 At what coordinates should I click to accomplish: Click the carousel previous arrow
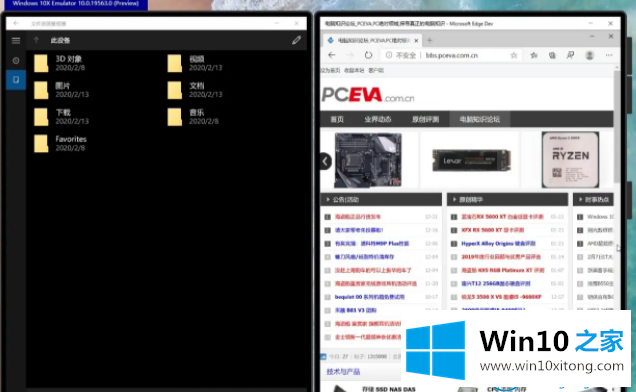[325, 162]
